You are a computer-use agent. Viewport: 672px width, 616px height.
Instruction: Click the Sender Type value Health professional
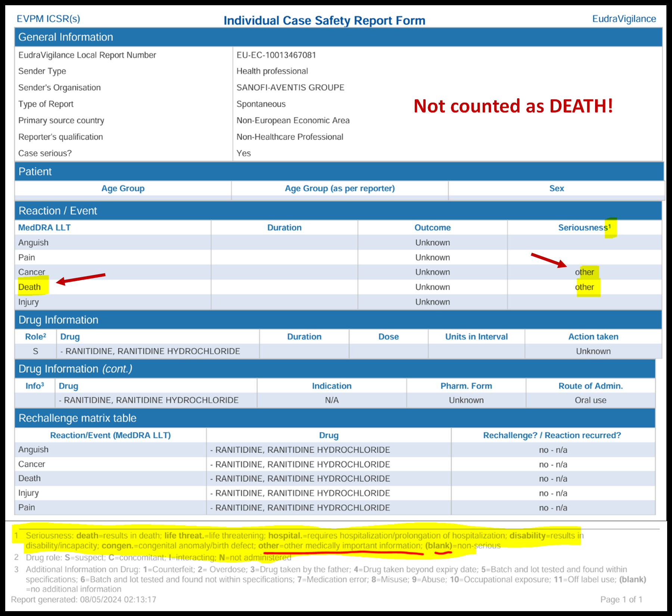[x=272, y=71]
